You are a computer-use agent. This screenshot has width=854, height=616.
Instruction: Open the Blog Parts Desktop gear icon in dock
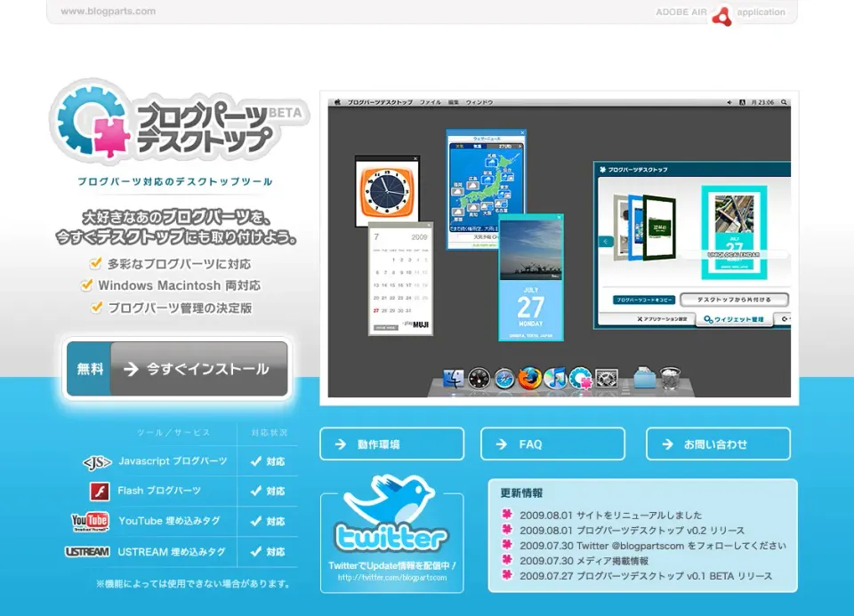(x=581, y=379)
